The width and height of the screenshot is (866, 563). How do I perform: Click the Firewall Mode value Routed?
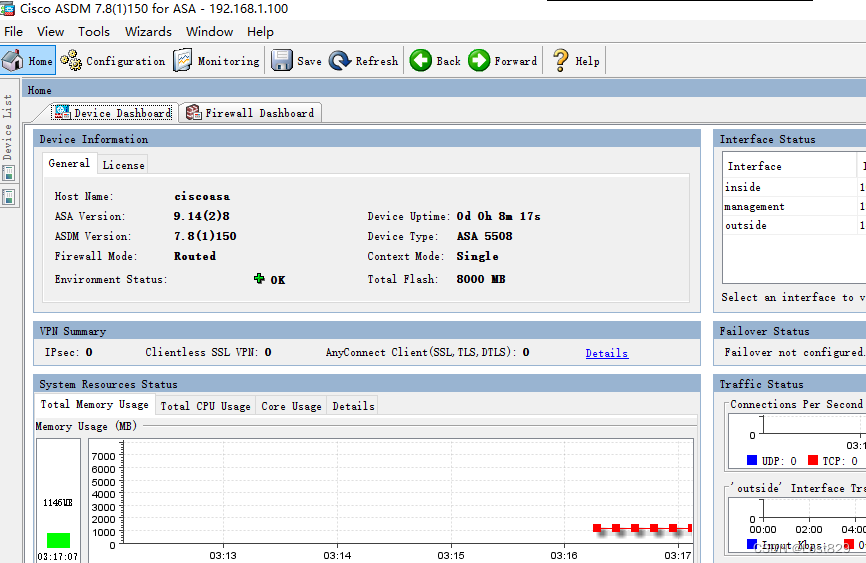coord(195,256)
